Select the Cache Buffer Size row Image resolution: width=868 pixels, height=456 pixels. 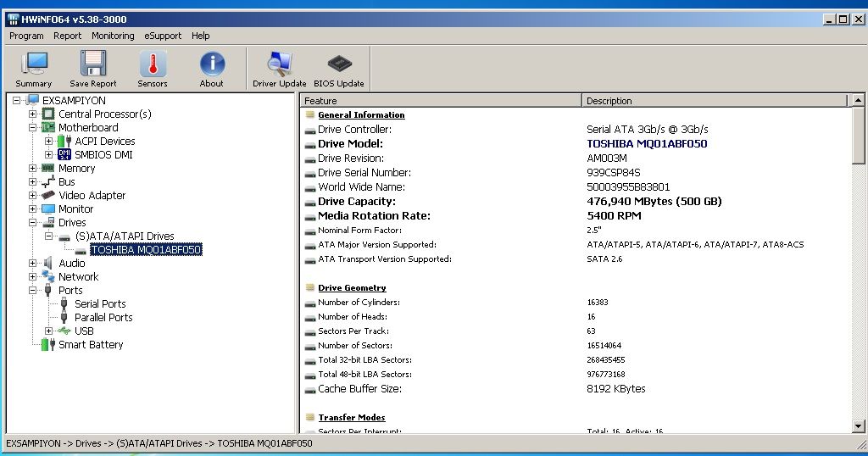[x=576, y=389]
